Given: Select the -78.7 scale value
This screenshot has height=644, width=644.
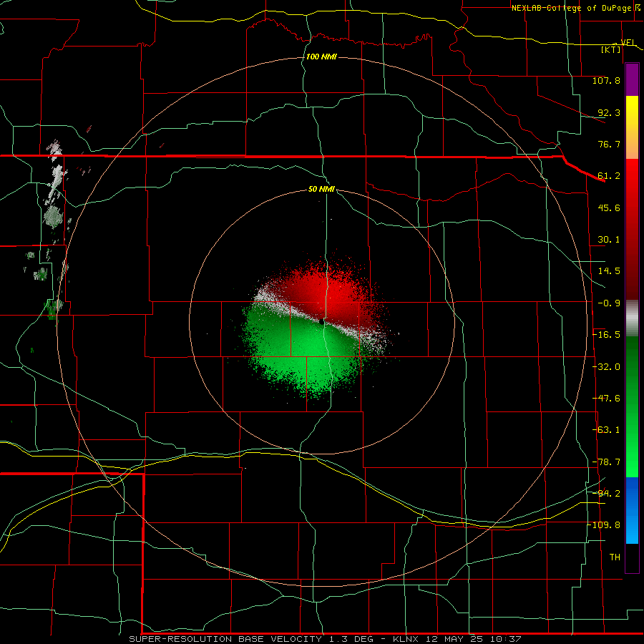Looking at the screenshot, I should tap(606, 462).
